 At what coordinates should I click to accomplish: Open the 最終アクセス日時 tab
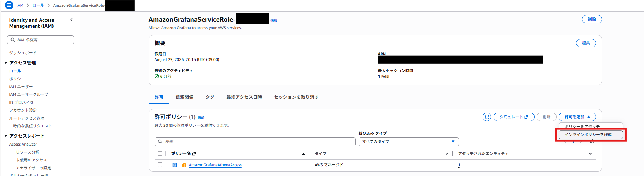244,97
